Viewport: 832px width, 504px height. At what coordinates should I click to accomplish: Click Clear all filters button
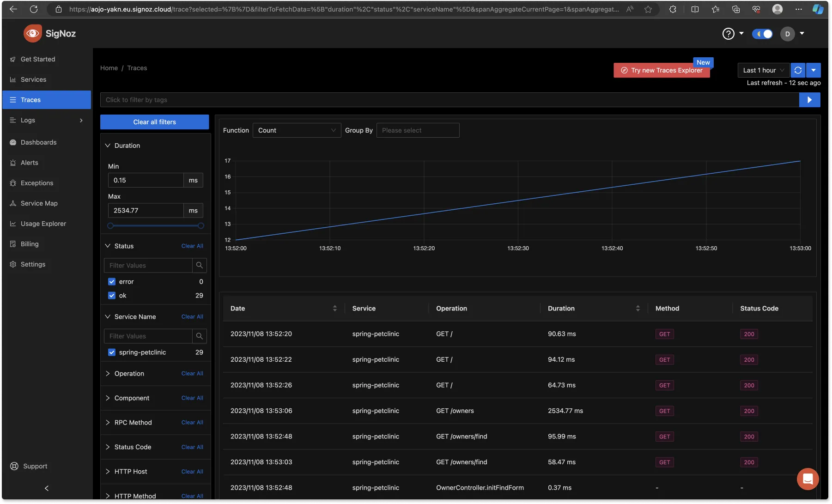click(154, 122)
